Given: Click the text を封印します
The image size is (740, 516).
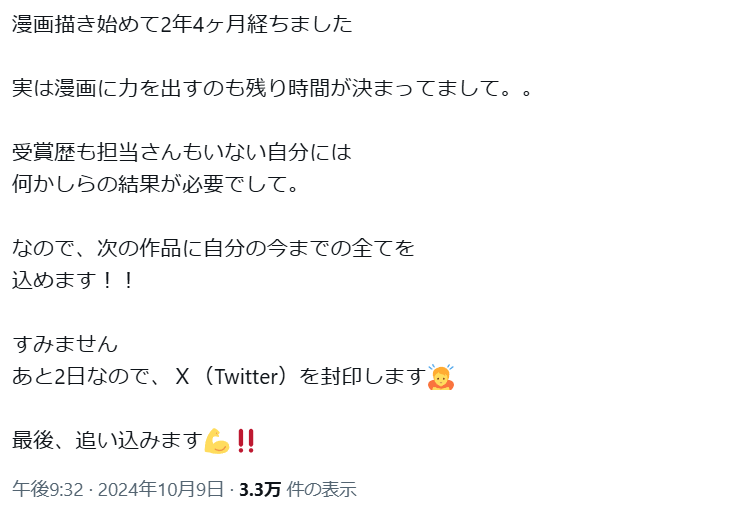Looking at the screenshot, I should [x=363, y=377].
